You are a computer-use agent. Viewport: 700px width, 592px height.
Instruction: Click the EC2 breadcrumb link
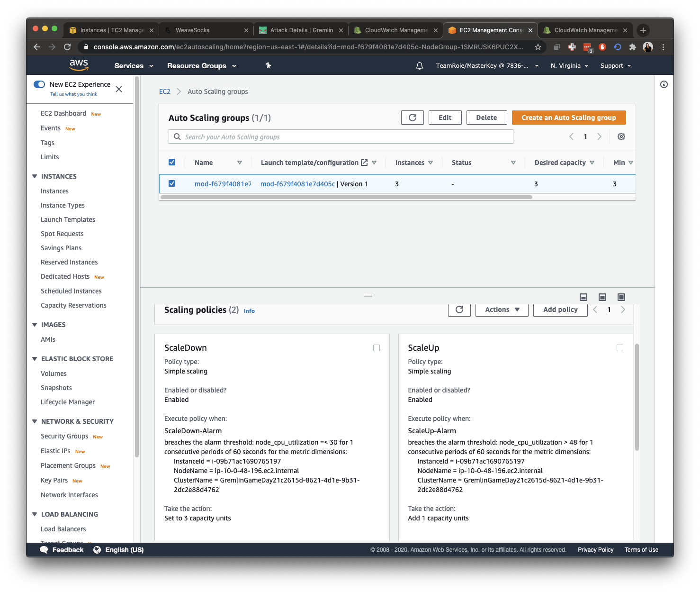pyautogui.click(x=165, y=91)
